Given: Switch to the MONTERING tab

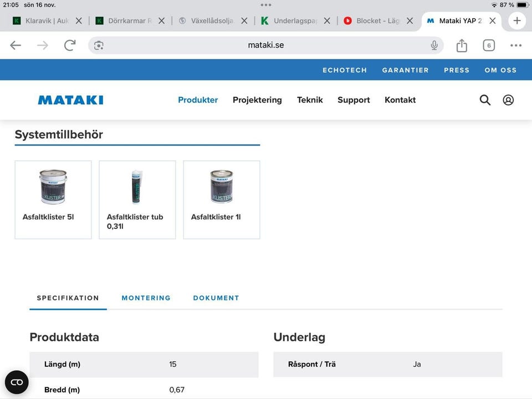Looking at the screenshot, I should (146, 298).
